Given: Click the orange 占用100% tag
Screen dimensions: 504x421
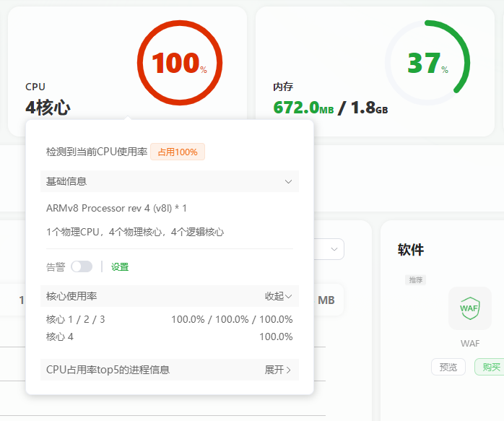Looking at the screenshot, I should click(x=178, y=152).
